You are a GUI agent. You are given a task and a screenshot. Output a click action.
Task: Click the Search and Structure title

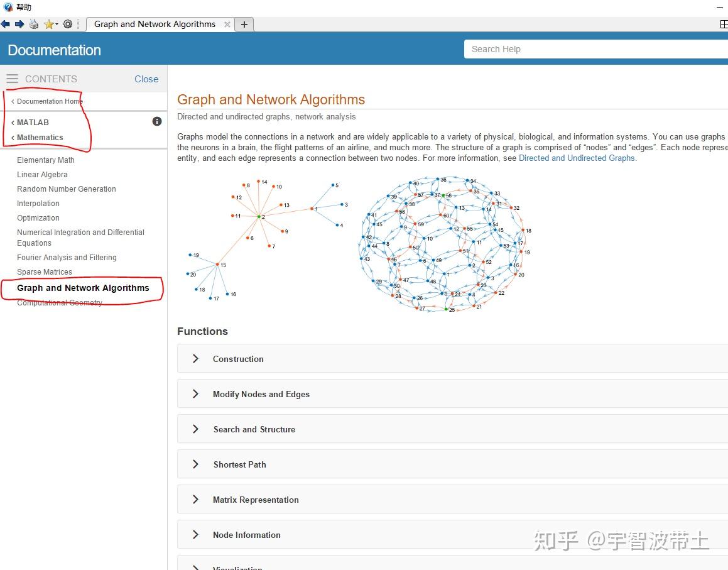pyautogui.click(x=254, y=430)
